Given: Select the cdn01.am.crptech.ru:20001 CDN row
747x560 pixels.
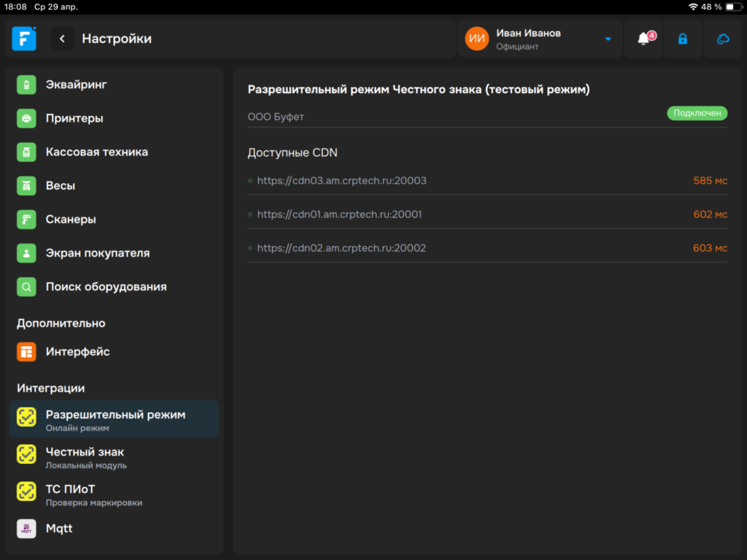Looking at the screenshot, I should point(487,215).
